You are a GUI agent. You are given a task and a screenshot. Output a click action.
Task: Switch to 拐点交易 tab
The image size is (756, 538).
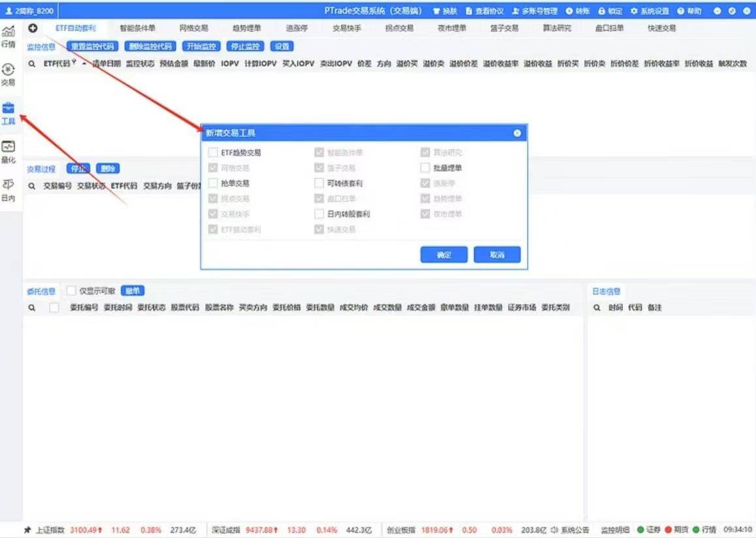(x=399, y=28)
